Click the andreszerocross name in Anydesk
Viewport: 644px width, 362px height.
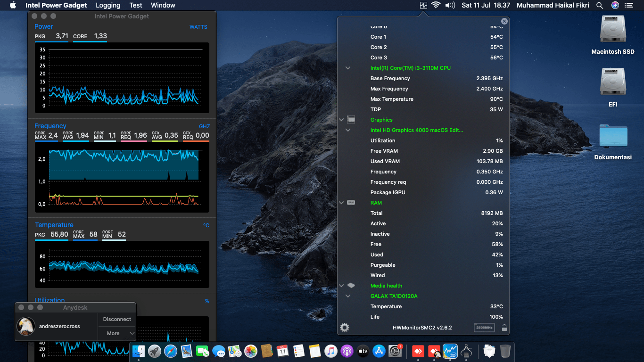pos(59,326)
